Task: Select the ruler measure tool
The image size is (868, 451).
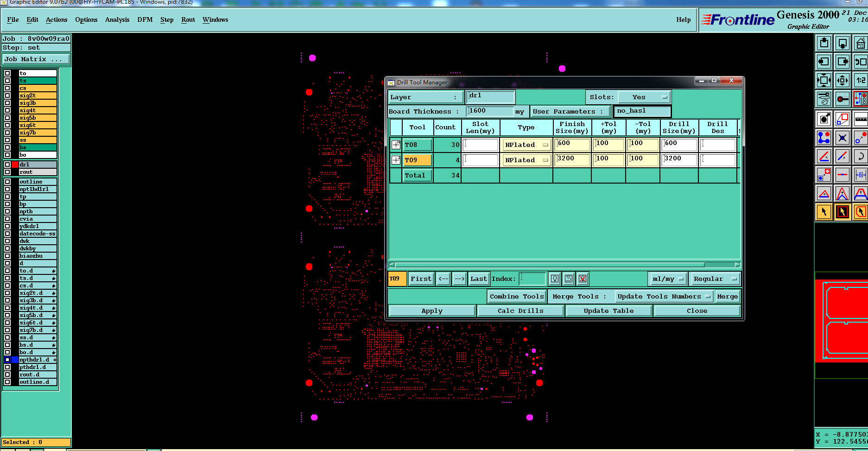Action: click(x=861, y=119)
